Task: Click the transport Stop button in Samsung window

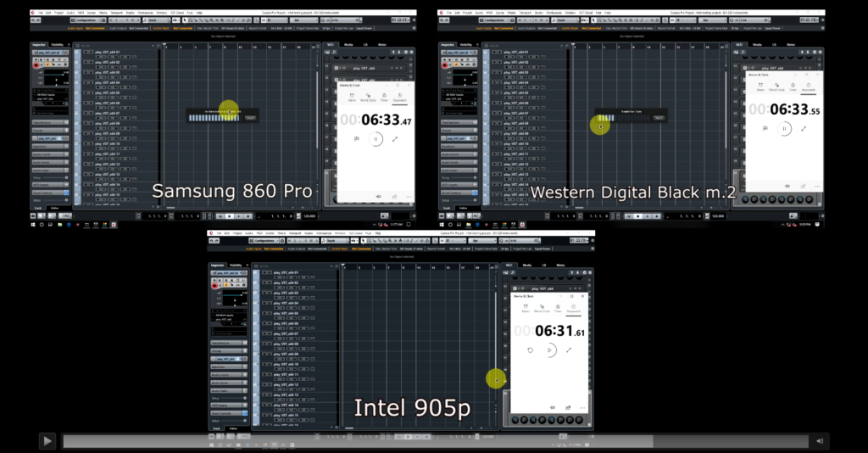Action: (229, 216)
